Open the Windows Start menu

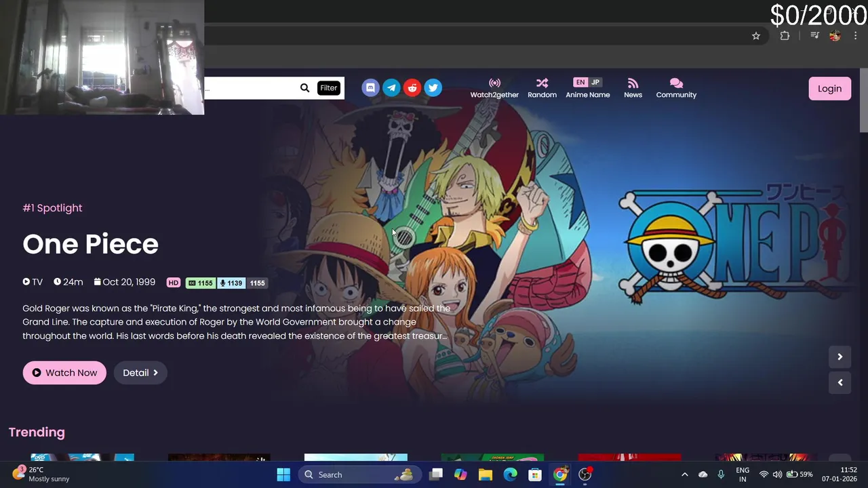(283, 474)
